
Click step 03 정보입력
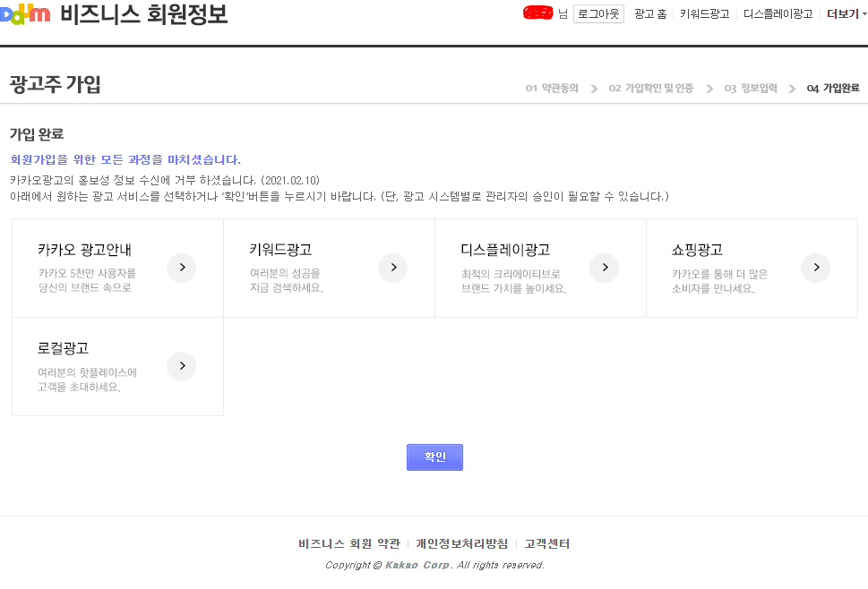pos(751,88)
